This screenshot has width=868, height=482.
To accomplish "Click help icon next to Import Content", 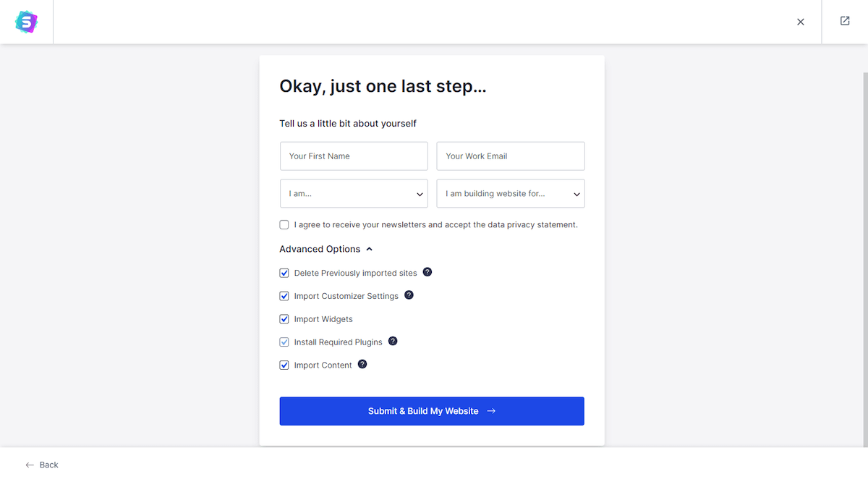I will point(362,364).
